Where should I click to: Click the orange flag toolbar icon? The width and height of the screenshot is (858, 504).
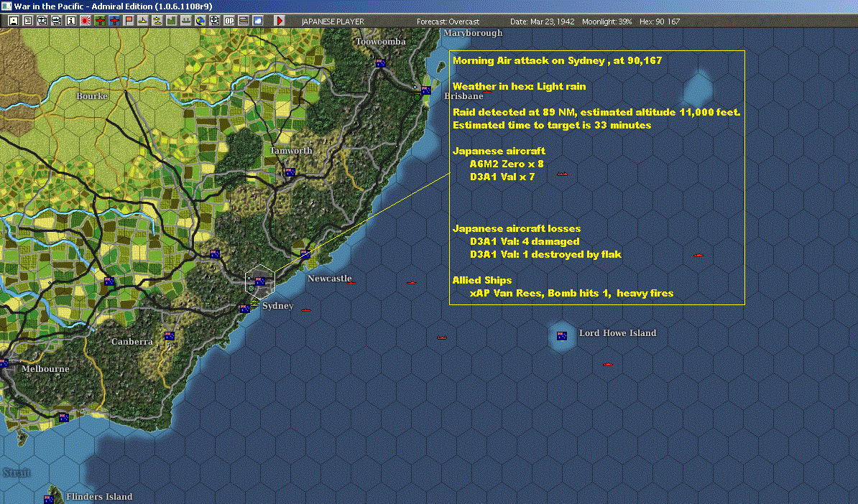click(129, 21)
